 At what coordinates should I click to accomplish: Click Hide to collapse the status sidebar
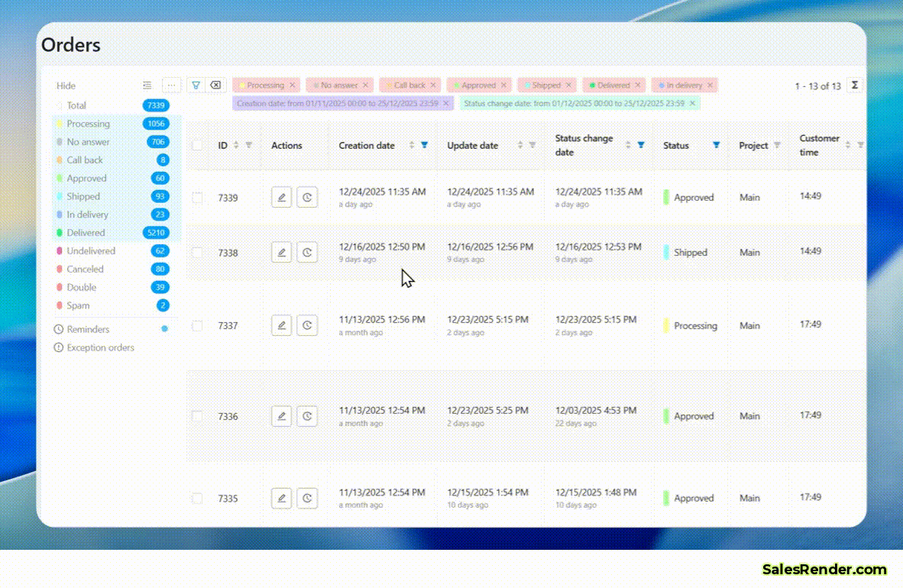tap(66, 86)
